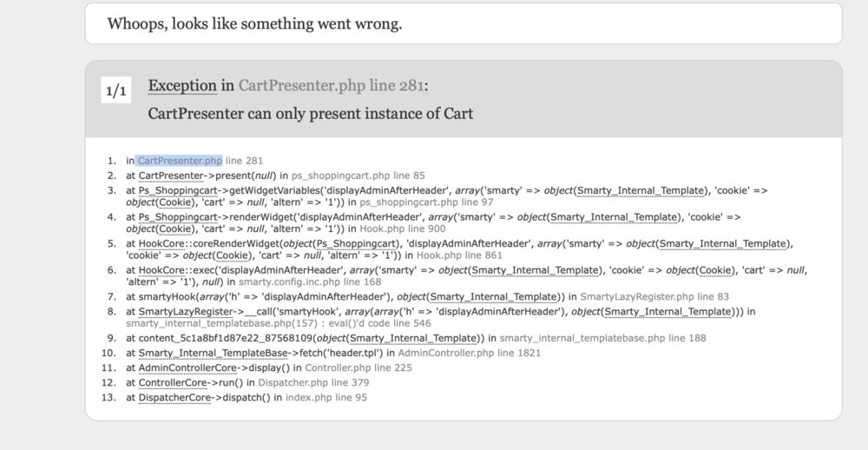Open index.php line 95 reference
The height and width of the screenshot is (450, 868).
click(326, 398)
